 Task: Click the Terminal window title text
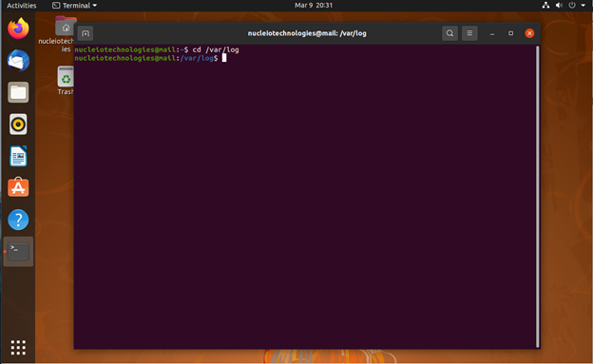pyautogui.click(x=307, y=33)
